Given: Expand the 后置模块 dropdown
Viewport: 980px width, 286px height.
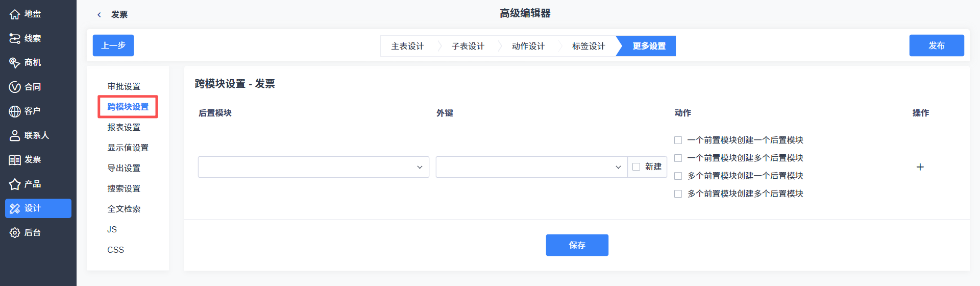Looking at the screenshot, I should tap(313, 167).
